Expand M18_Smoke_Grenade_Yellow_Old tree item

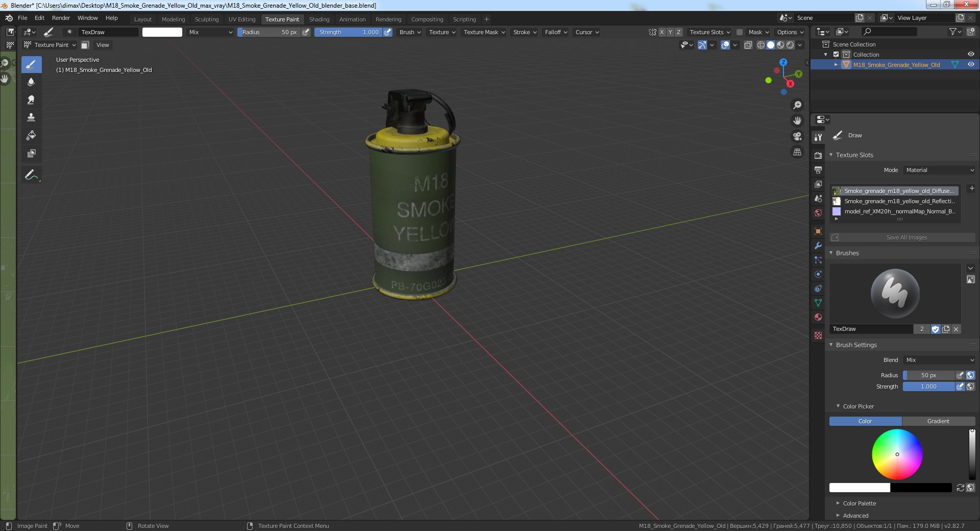836,65
